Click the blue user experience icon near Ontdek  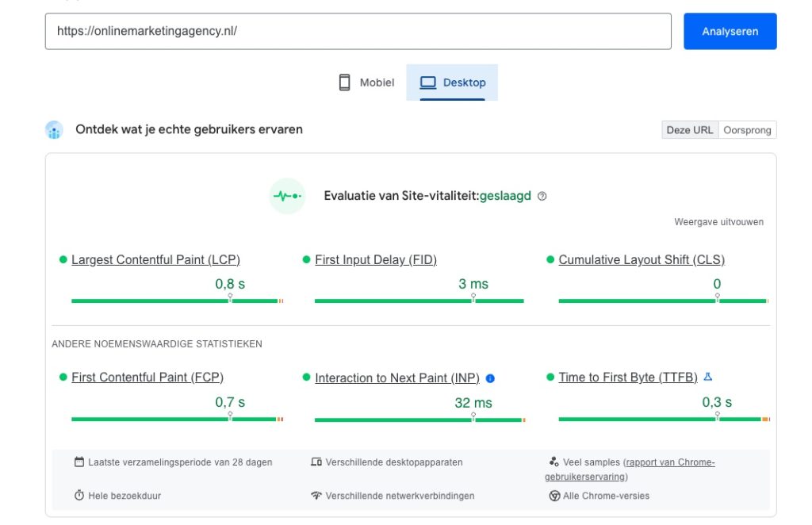click(x=53, y=129)
